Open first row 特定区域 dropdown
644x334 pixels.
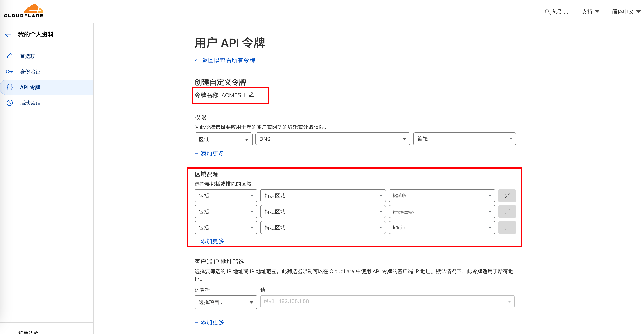pos(323,196)
